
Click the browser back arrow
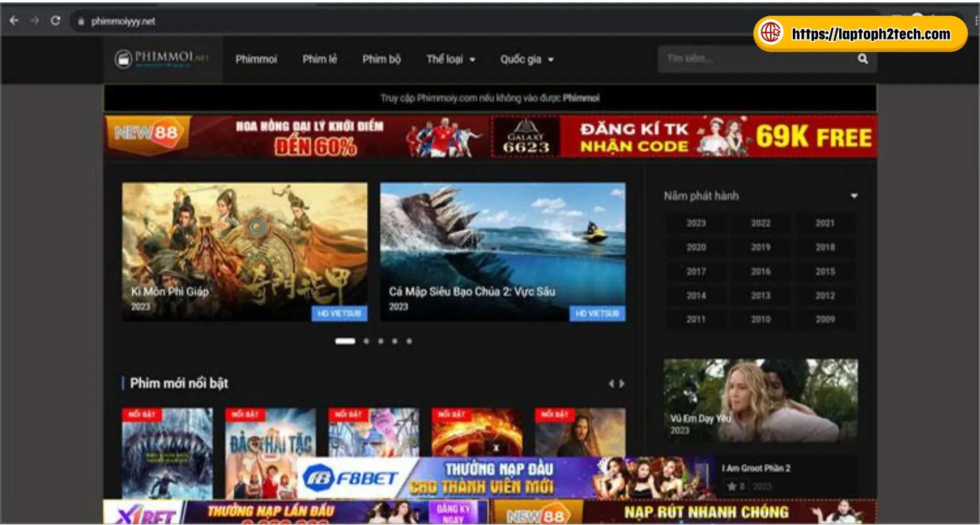point(14,21)
